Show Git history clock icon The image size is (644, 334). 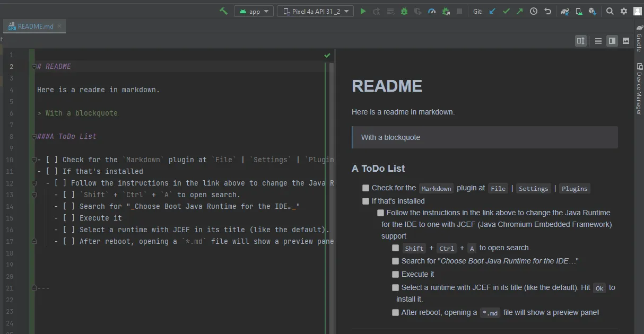[534, 11]
